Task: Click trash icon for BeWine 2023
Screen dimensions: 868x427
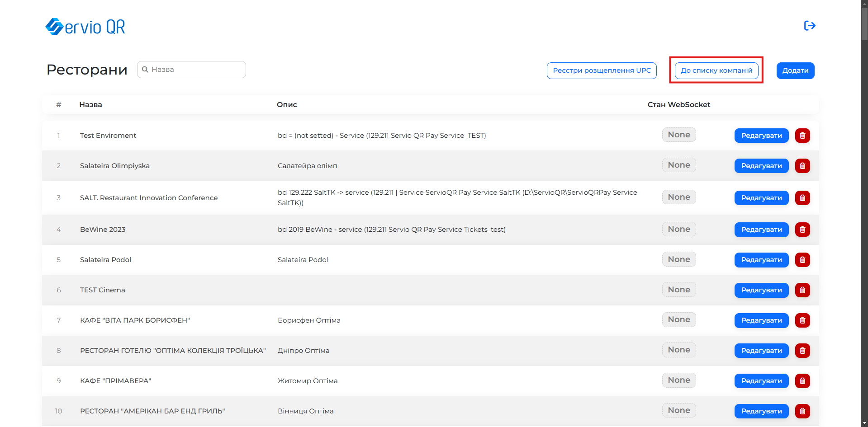Action: point(802,230)
